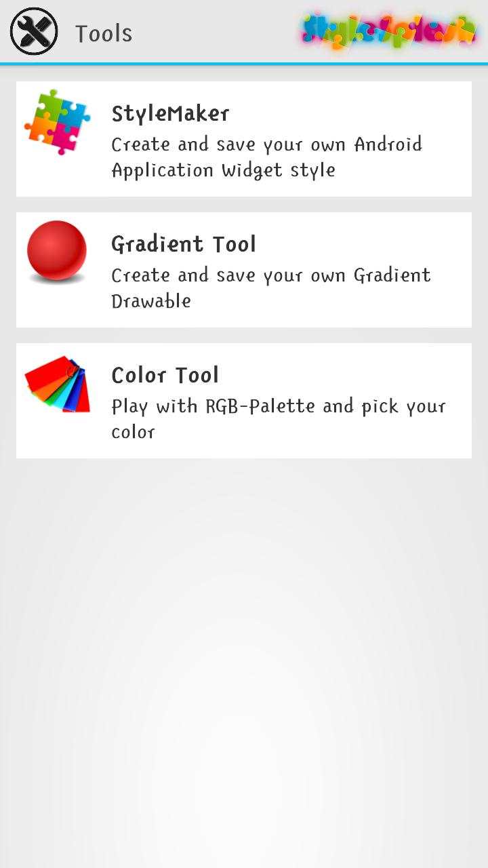Click the Gradient Tool description text
The image size is (488, 868).
coord(270,288)
